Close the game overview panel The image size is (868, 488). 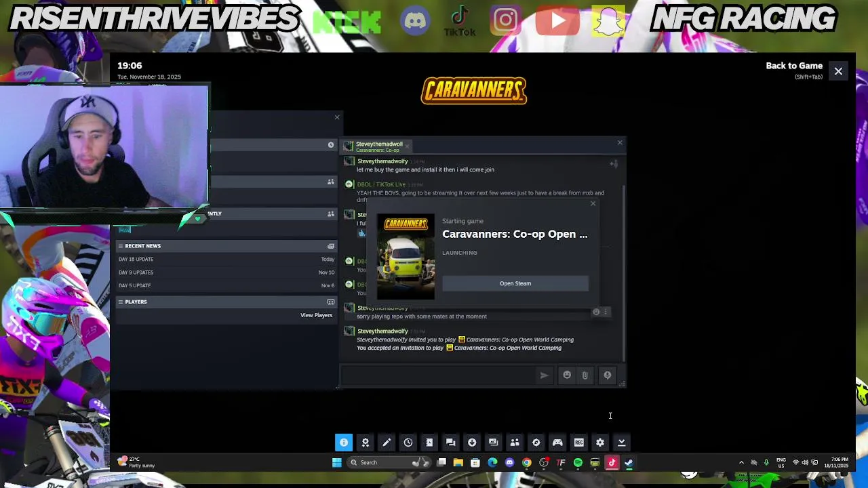coord(337,117)
